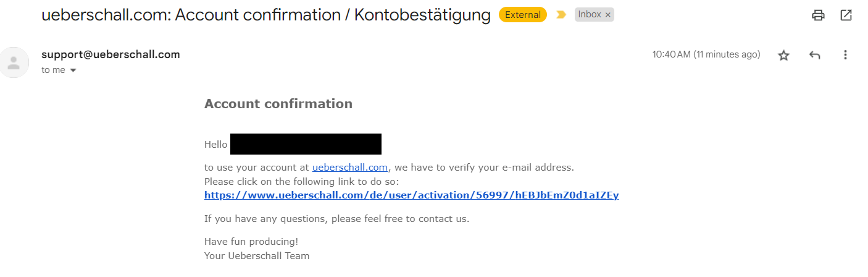Open the ueberschall.com link in the body
868x277 pixels.
[x=350, y=167]
